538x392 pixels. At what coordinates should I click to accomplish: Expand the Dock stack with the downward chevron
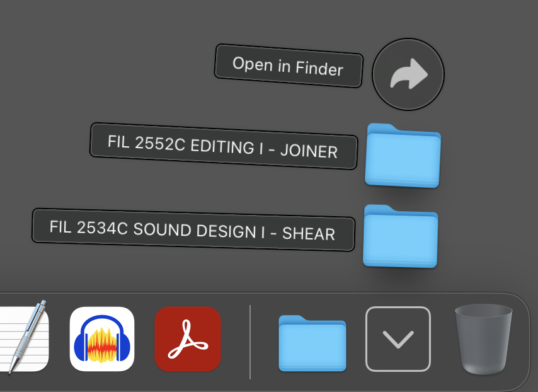coord(398,339)
